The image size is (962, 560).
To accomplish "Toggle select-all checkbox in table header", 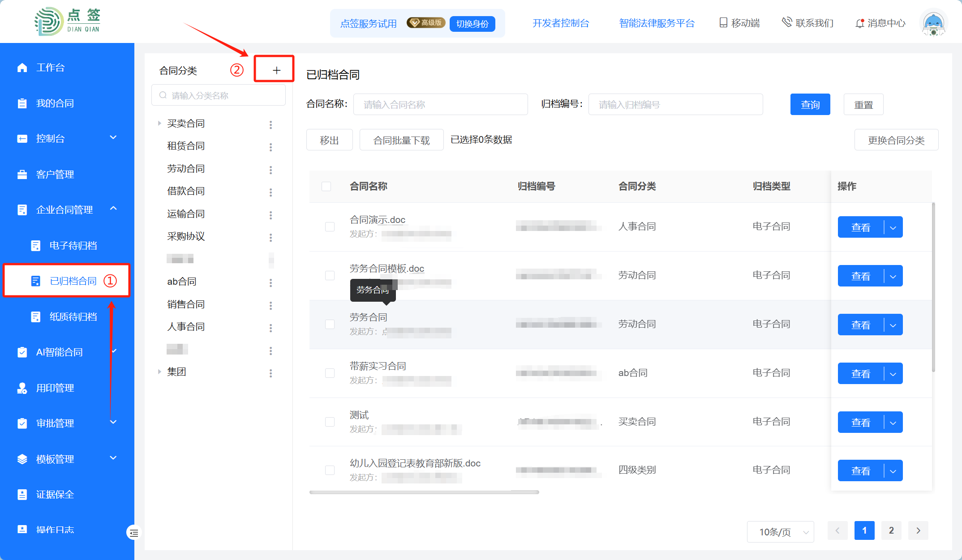I will pos(326,186).
